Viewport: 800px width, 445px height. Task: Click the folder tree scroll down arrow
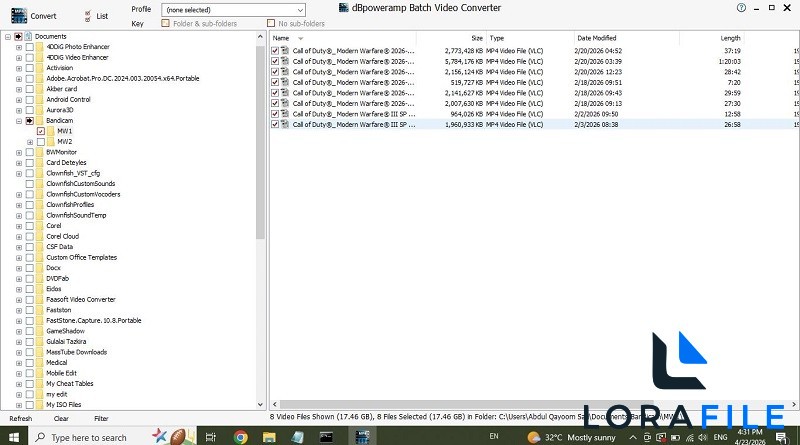(260, 405)
